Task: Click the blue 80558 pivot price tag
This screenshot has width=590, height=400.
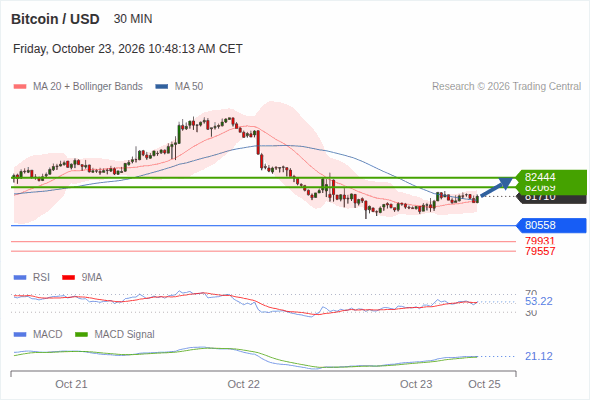Action: click(x=551, y=225)
